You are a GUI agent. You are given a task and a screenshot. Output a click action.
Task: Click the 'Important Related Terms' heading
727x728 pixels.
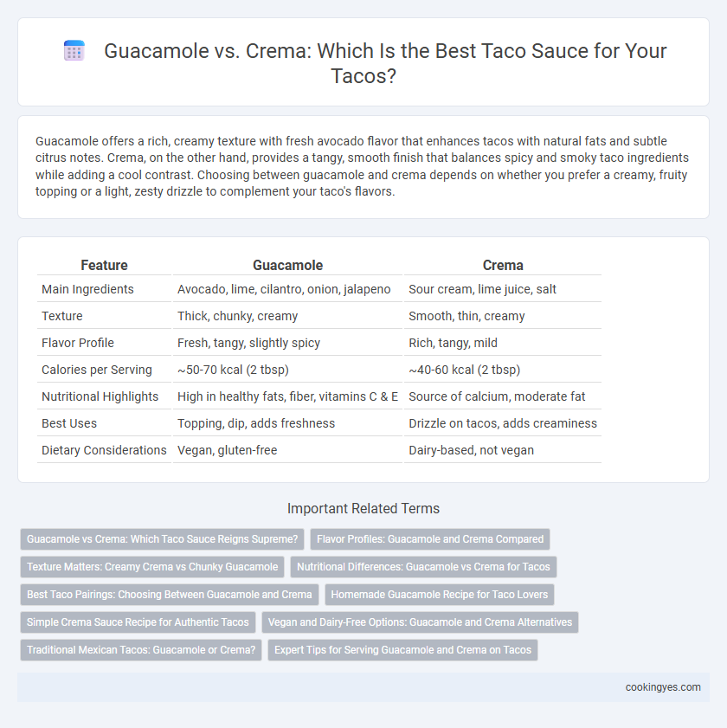click(x=363, y=508)
